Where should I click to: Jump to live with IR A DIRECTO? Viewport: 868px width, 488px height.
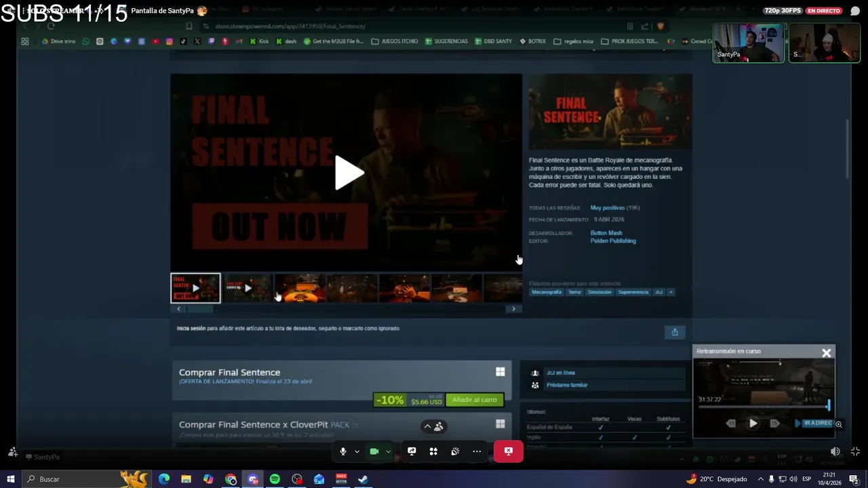click(814, 423)
